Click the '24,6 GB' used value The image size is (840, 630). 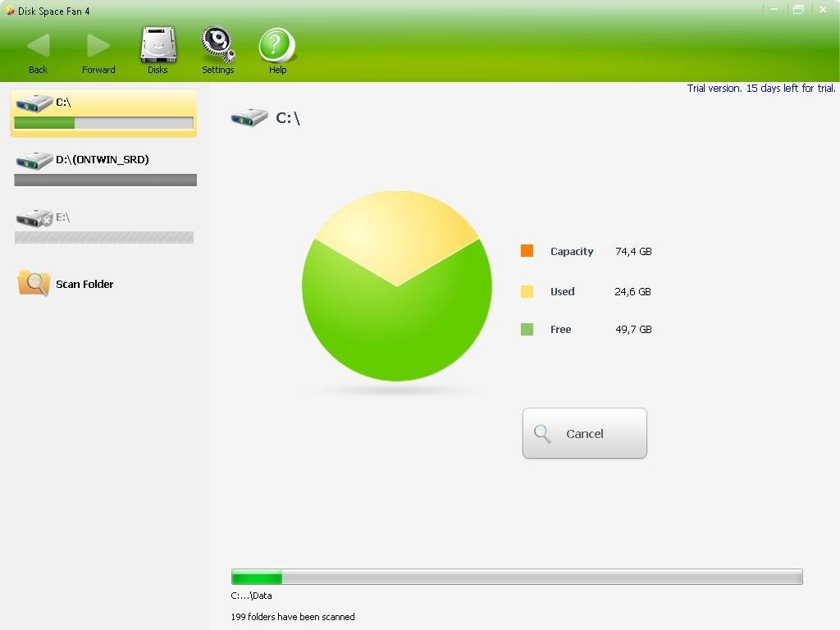click(632, 291)
